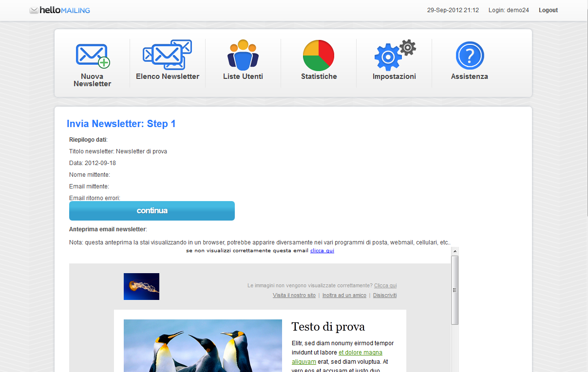
Task: Click the 'Email ritorno errori:' label
Action: 95,198
